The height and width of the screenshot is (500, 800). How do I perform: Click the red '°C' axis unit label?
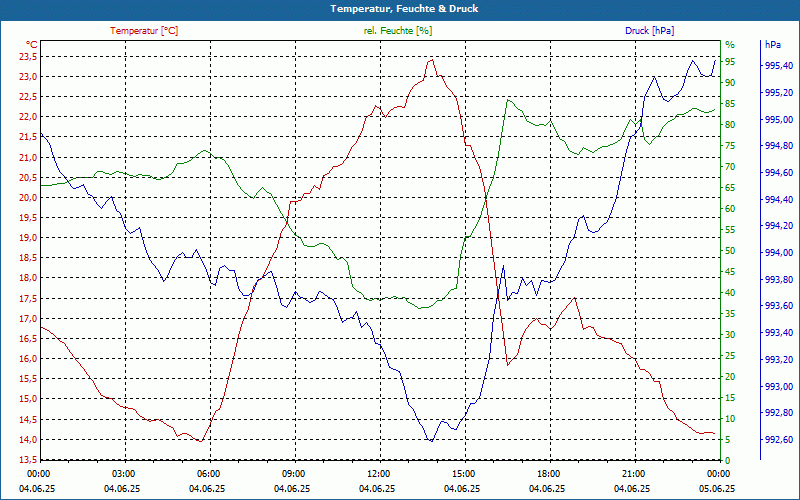coord(32,45)
